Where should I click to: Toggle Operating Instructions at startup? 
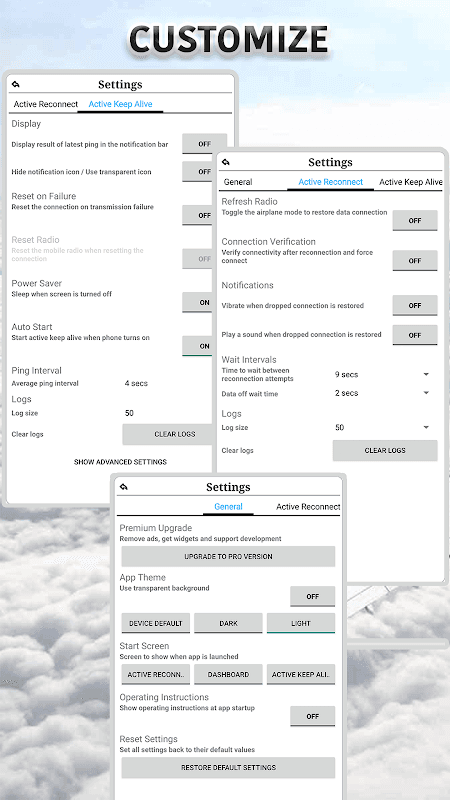point(313,716)
